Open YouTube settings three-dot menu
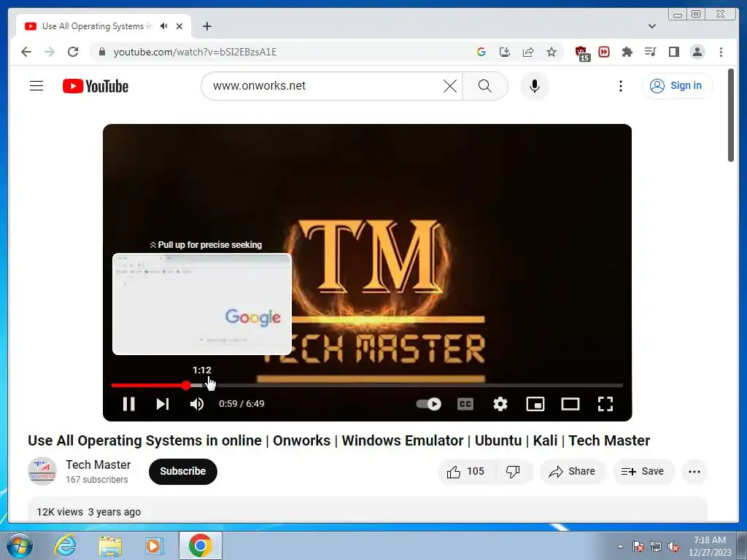 [620, 86]
